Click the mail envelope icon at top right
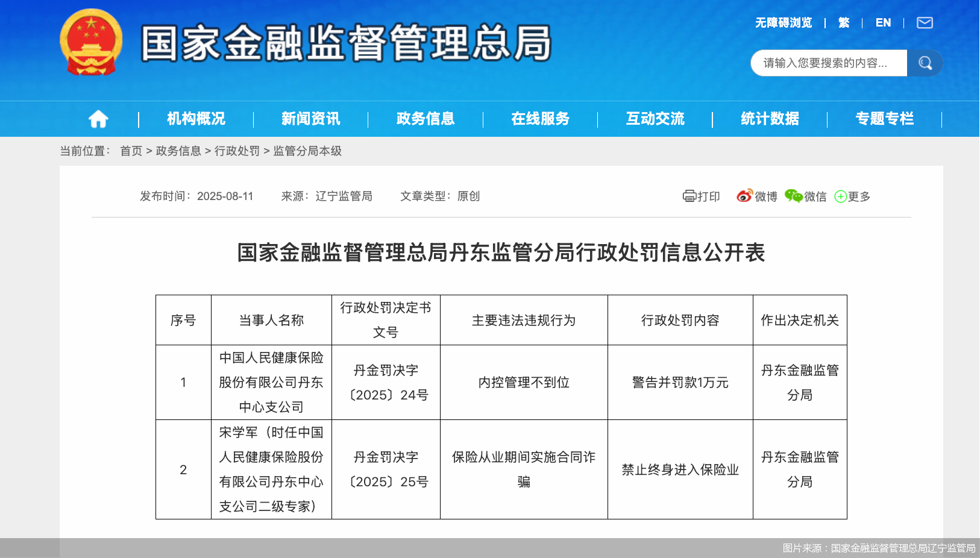The image size is (980, 558). point(925,23)
